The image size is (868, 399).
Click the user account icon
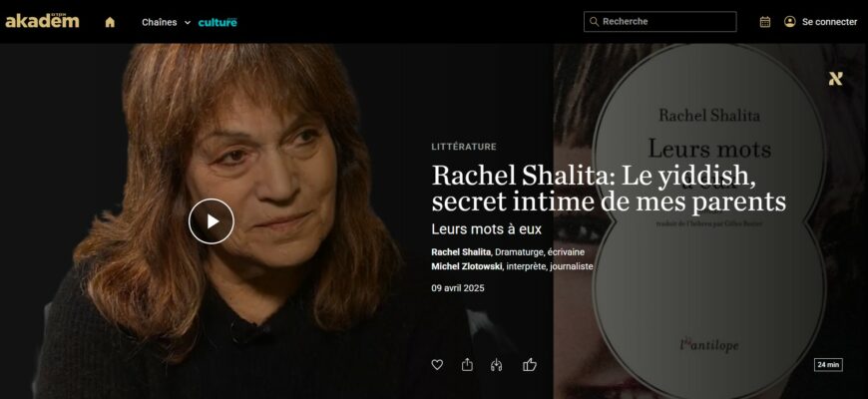pos(790,22)
